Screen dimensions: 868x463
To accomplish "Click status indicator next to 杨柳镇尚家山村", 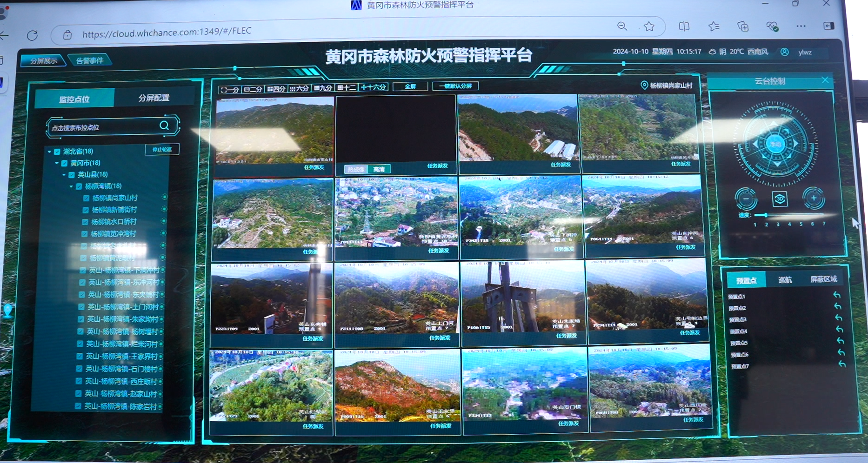I will click(165, 197).
